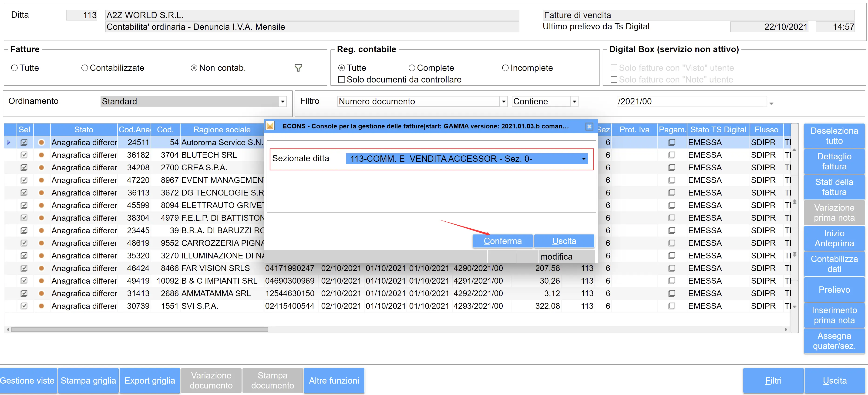Uncheck selection box for CREA S.P.A. row
This screenshot has height=395, width=868.
click(x=24, y=168)
